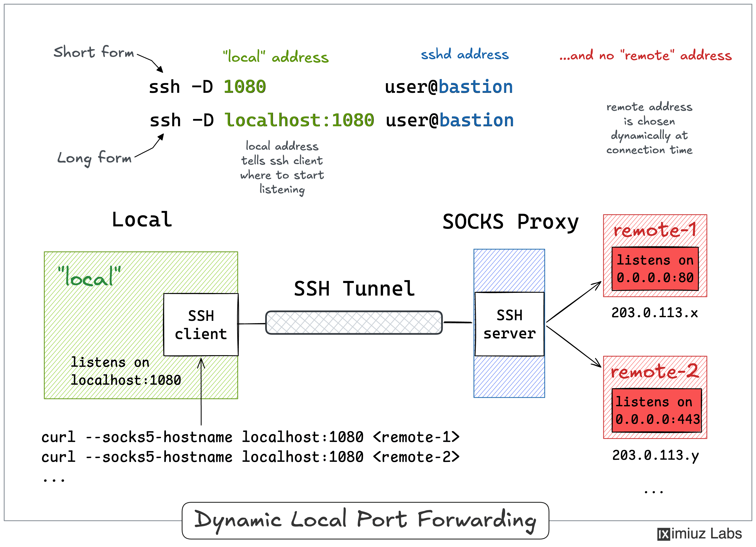Click the 'remote-1' handwritten title

pos(655,230)
